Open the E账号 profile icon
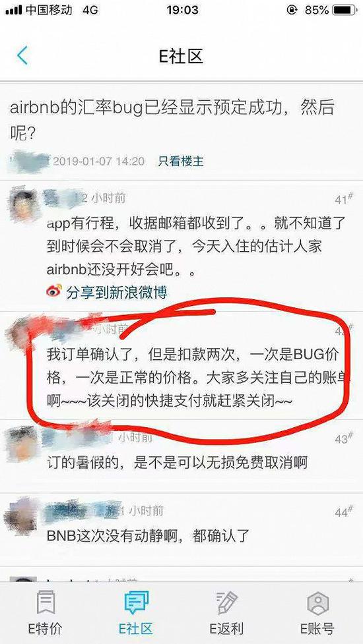This screenshot has height=644, width=363. (317, 603)
